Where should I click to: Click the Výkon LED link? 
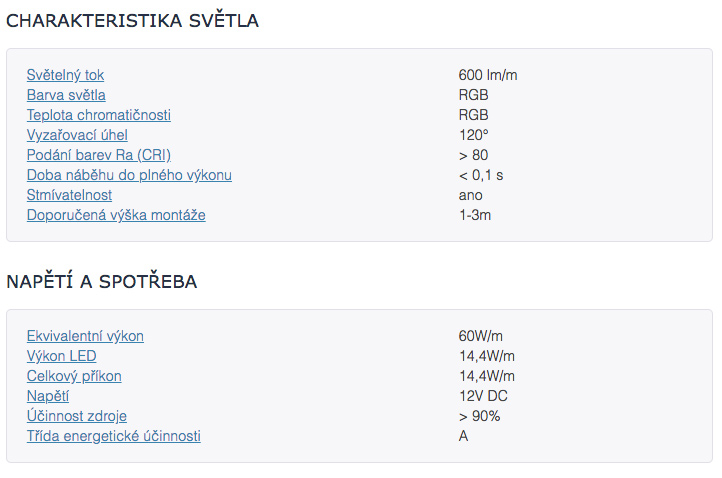click(x=61, y=356)
